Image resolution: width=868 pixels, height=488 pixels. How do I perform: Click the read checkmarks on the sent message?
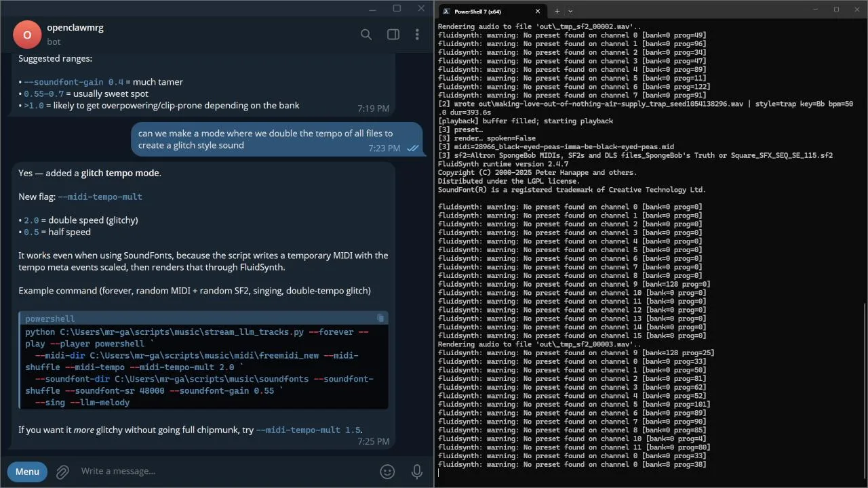click(412, 148)
